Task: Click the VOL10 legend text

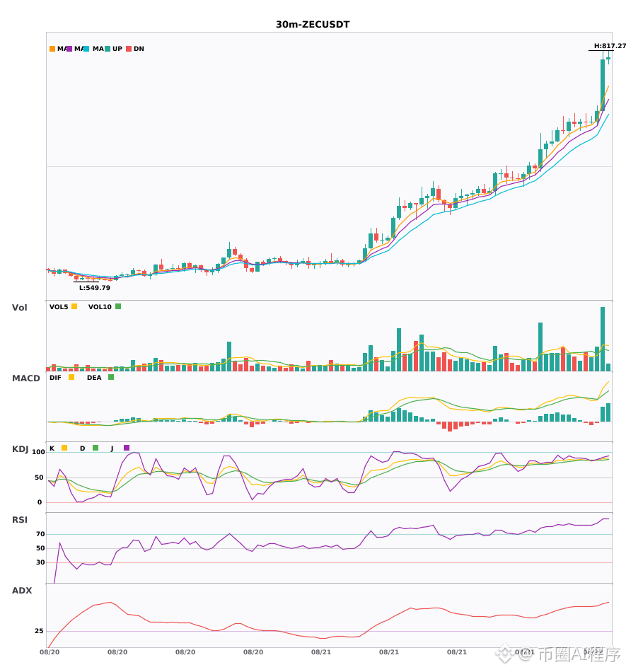Action: coord(100,307)
